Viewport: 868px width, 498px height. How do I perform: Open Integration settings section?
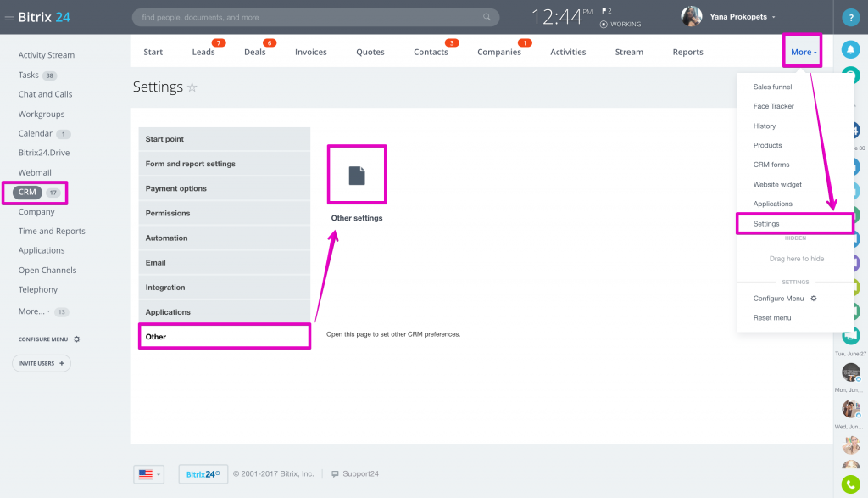coord(224,288)
